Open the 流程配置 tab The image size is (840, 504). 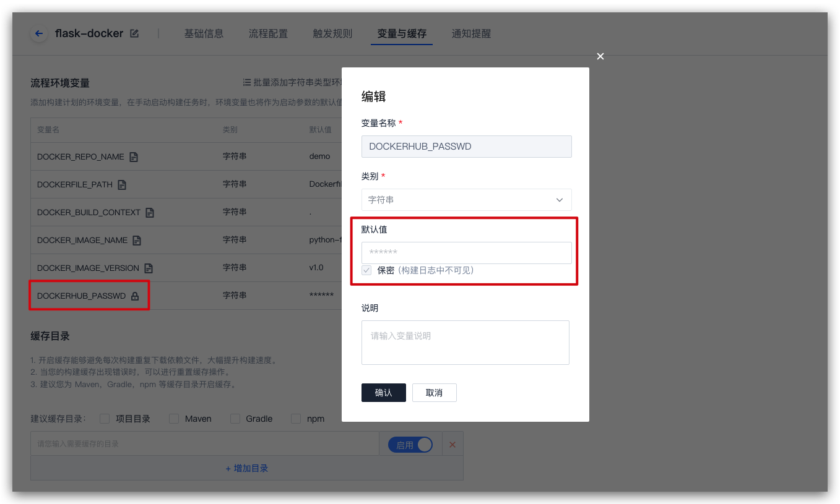(x=268, y=33)
